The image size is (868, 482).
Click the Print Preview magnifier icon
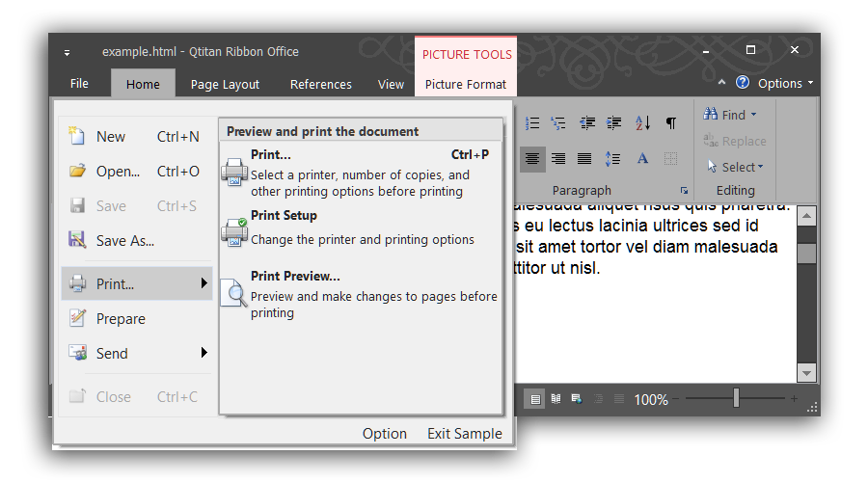pos(233,292)
